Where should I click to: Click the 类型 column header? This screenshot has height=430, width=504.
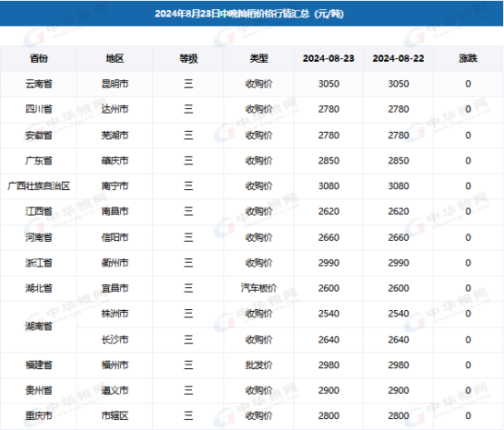[x=258, y=58]
